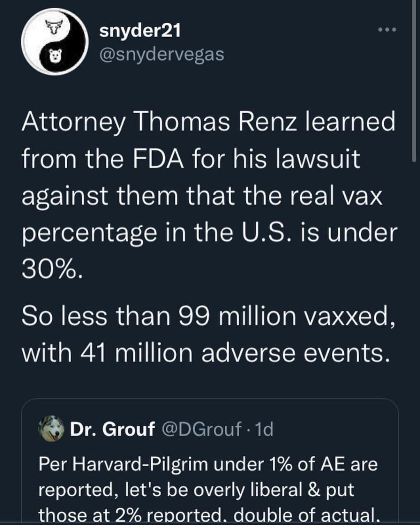Click the 'Attorney Thomas Renz learned' line
The image size is (420, 525).
208,121
